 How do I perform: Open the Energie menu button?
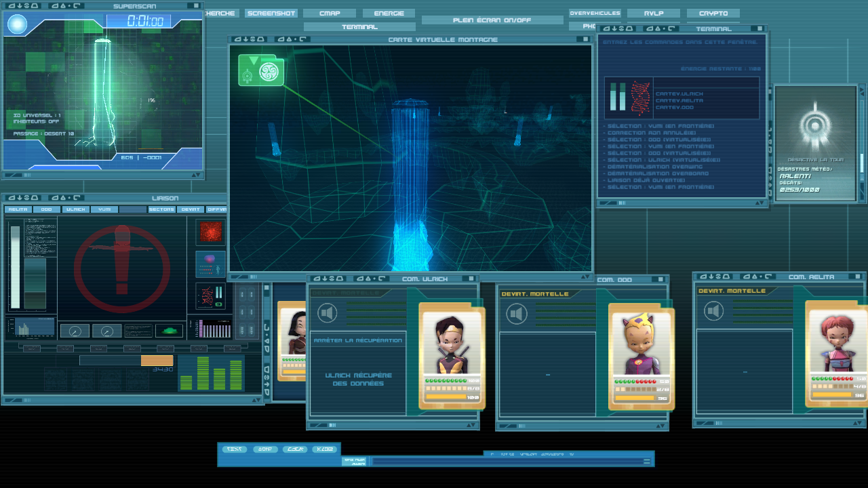point(389,14)
